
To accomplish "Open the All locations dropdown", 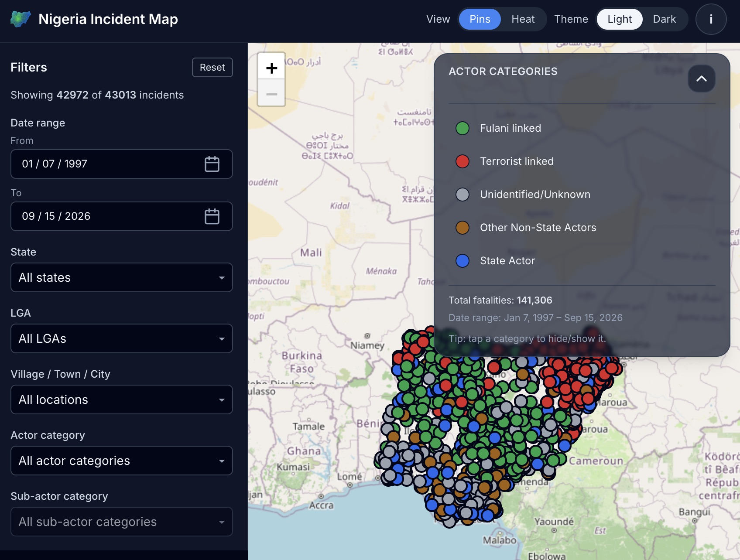I will (122, 400).
